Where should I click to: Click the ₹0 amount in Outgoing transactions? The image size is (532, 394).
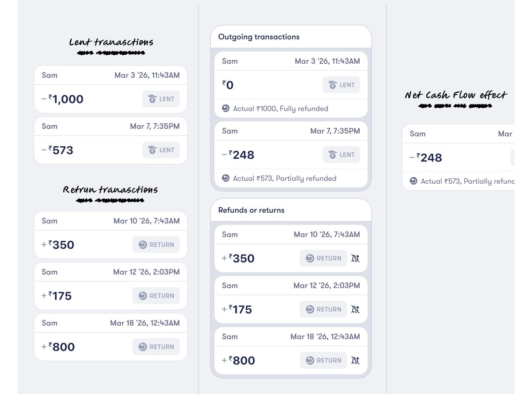coord(228,85)
